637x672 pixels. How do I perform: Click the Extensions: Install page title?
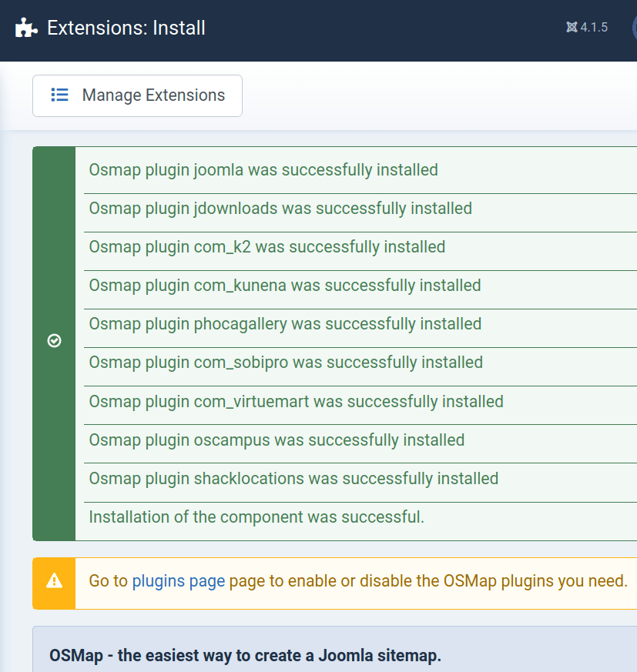(x=126, y=28)
